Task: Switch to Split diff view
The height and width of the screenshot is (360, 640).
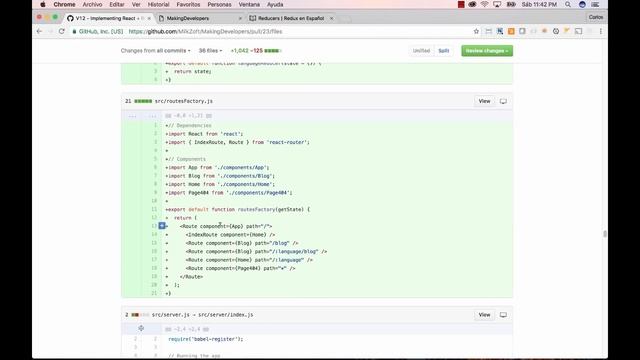Action: click(x=444, y=51)
